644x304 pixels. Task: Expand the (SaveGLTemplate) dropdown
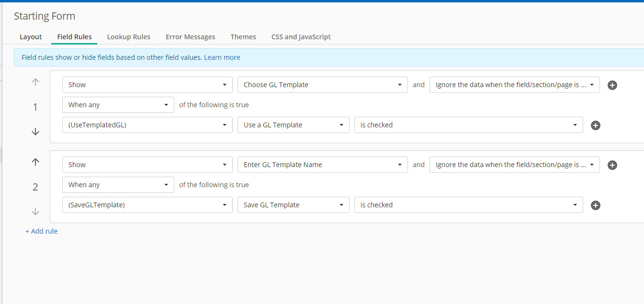(147, 205)
